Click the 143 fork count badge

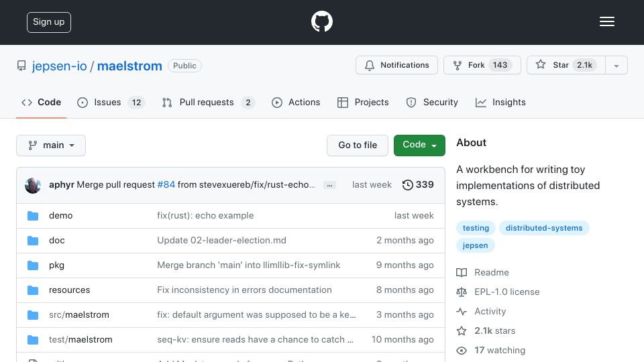pos(500,65)
